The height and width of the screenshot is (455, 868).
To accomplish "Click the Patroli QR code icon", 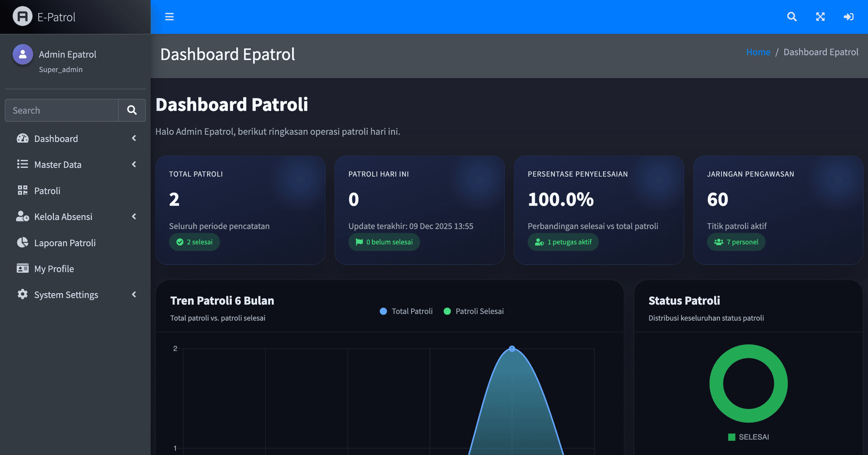I will click(23, 191).
